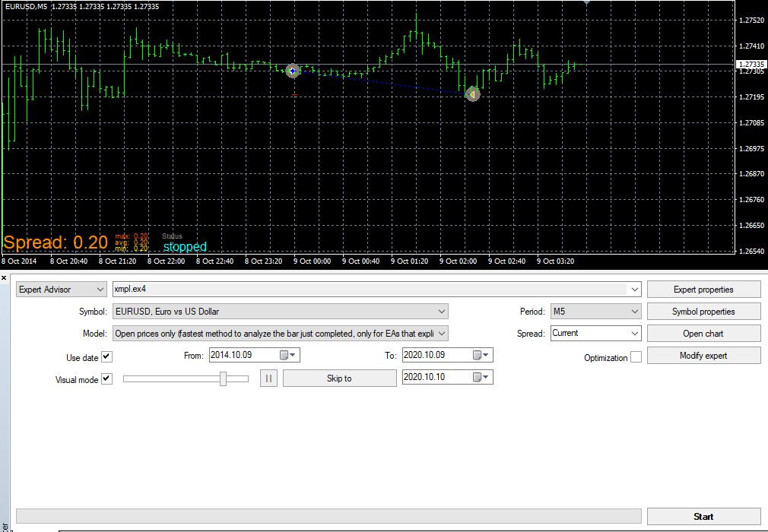Open the Period M5 dropdown
Image resolution: width=768 pixels, height=532 pixels.
595,312
